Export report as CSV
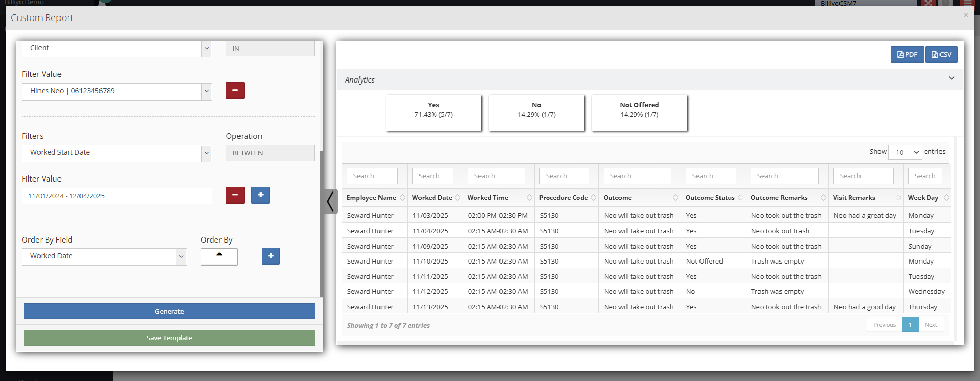Image resolution: width=980 pixels, height=381 pixels. coord(941,54)
